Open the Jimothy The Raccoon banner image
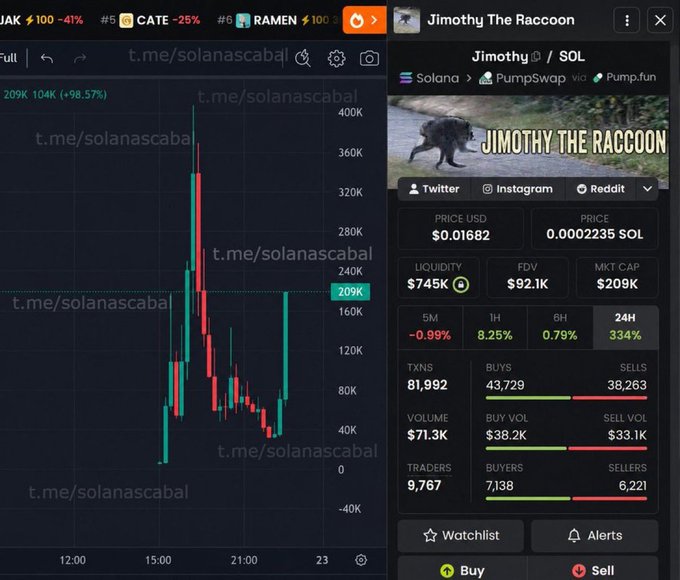This screenshot has width=680, height=580. [528, 137]
